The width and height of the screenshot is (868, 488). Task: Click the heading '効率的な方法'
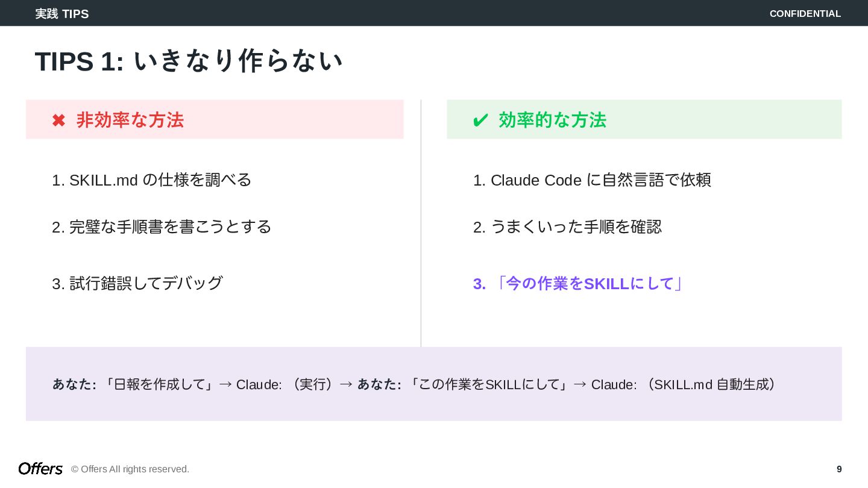click(x=553, y=120)
